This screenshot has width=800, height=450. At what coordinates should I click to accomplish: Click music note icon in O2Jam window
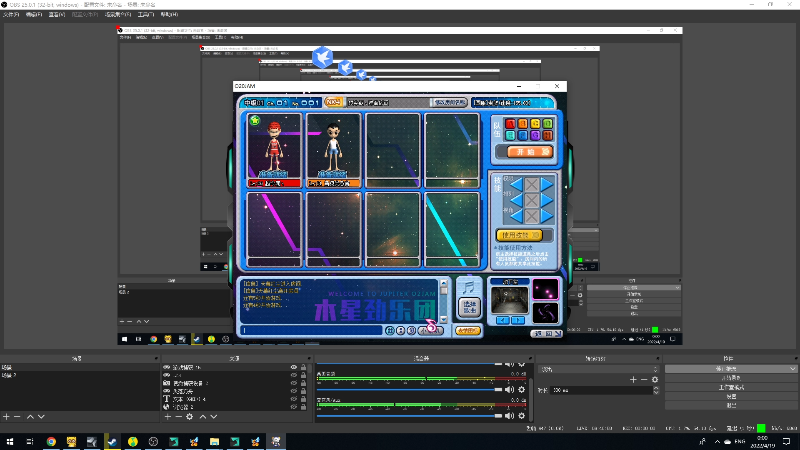[x=468, y=287]
